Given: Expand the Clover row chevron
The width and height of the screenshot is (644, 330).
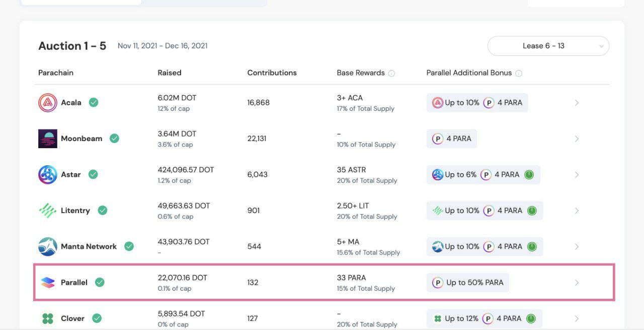Looking at the screenshot, I should point(577,318).
